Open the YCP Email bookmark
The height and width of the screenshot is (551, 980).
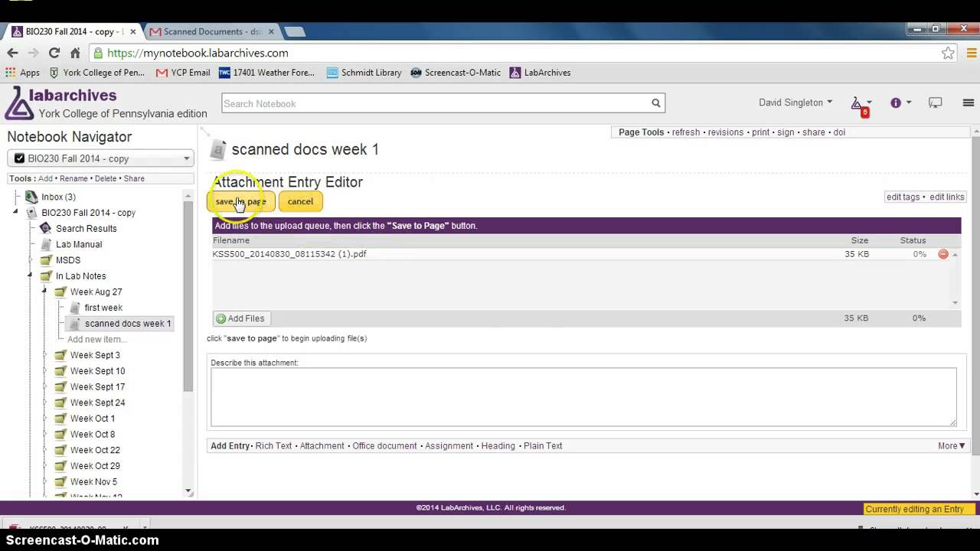pyautogui.click(x=183, y=73)
